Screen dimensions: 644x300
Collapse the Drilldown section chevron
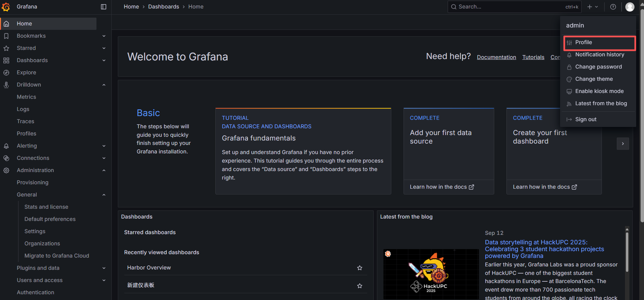pos(104,85)
